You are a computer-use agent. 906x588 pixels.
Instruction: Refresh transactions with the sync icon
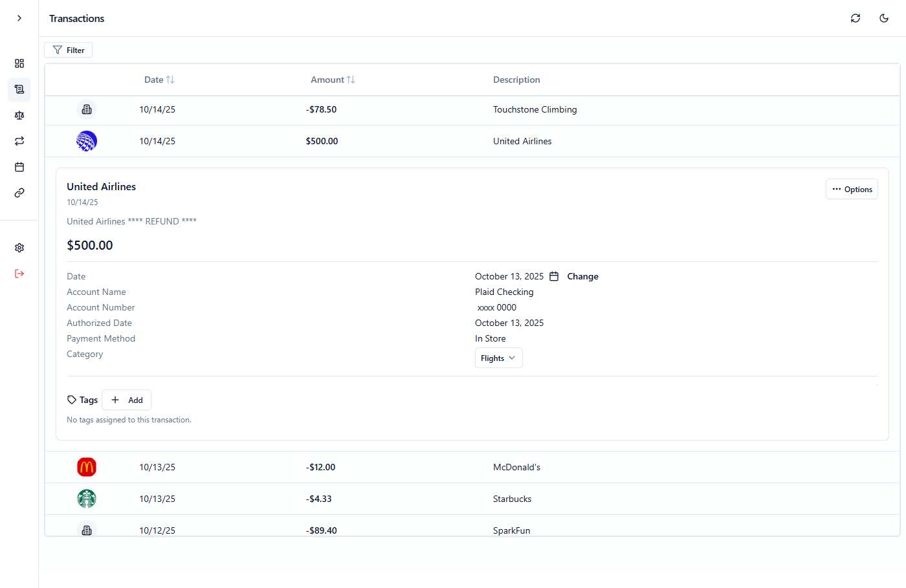tap(856, 18)
